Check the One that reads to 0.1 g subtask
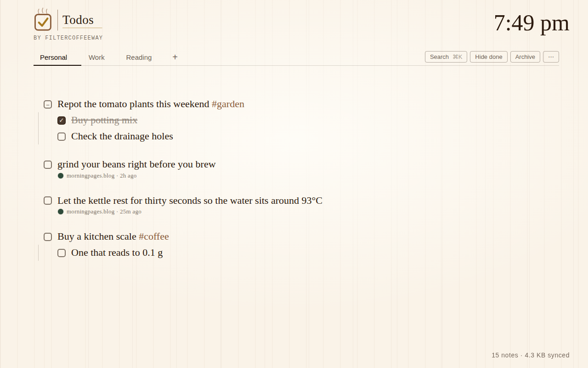 click(x=62, y=253)
